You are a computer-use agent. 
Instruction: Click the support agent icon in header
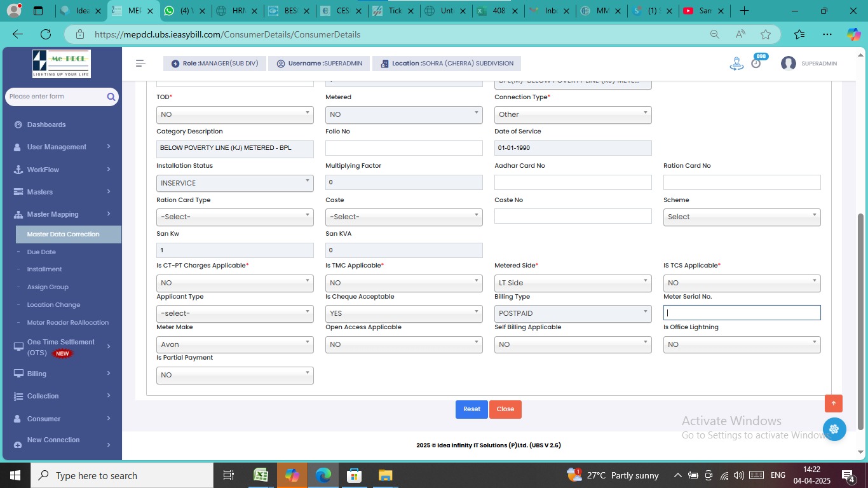(x=736, y=64)
